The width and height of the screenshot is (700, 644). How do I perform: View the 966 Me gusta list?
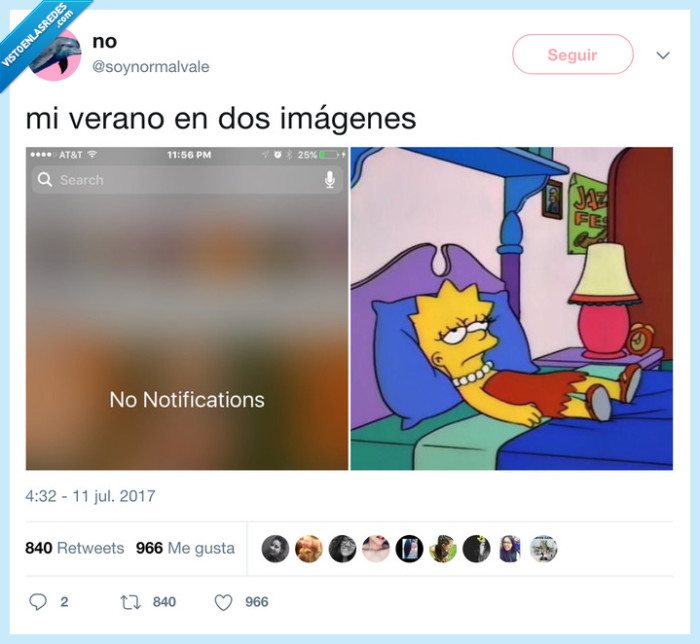pos(185,548)
